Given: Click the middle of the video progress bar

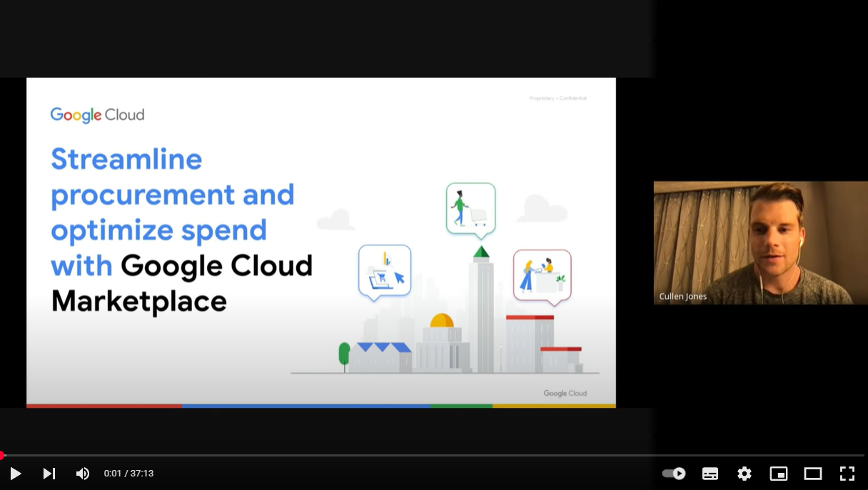Looking at the screenshot, I should point(434,455).
